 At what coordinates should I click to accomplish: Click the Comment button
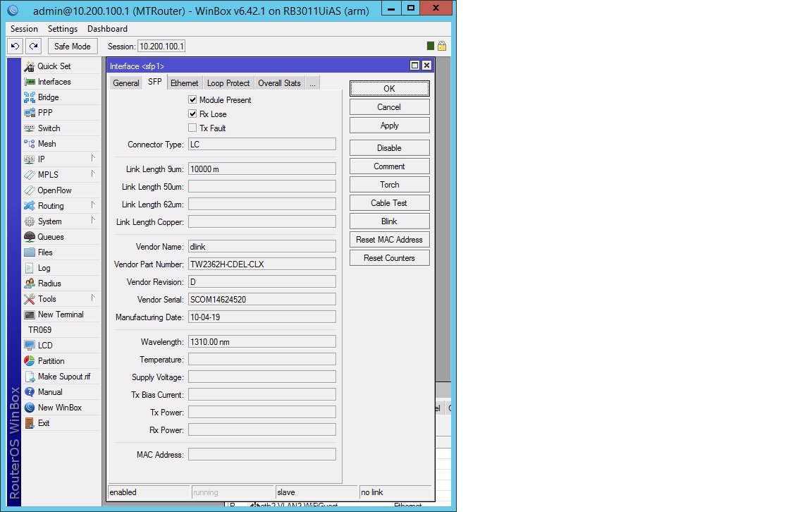(x=389, y=166)
